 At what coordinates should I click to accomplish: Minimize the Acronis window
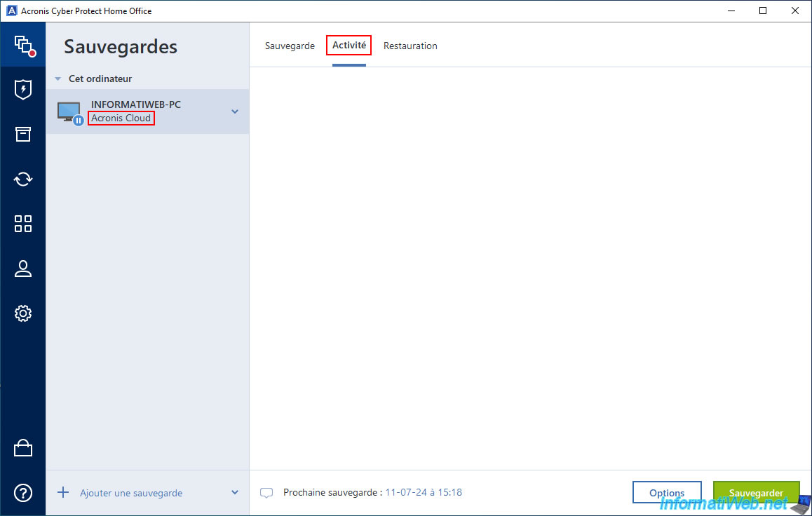pyautogui.click(x=731, y=11)
